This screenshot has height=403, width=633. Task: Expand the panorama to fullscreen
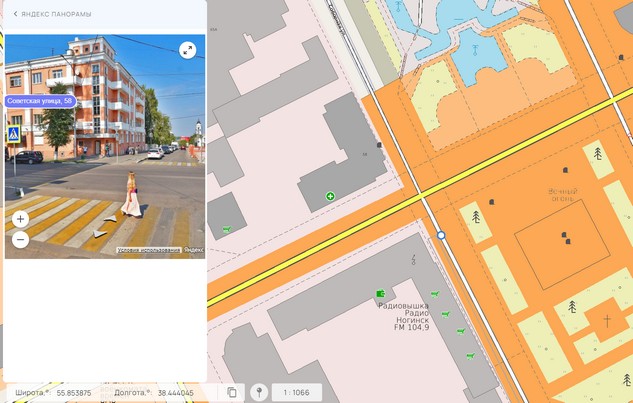187,50
